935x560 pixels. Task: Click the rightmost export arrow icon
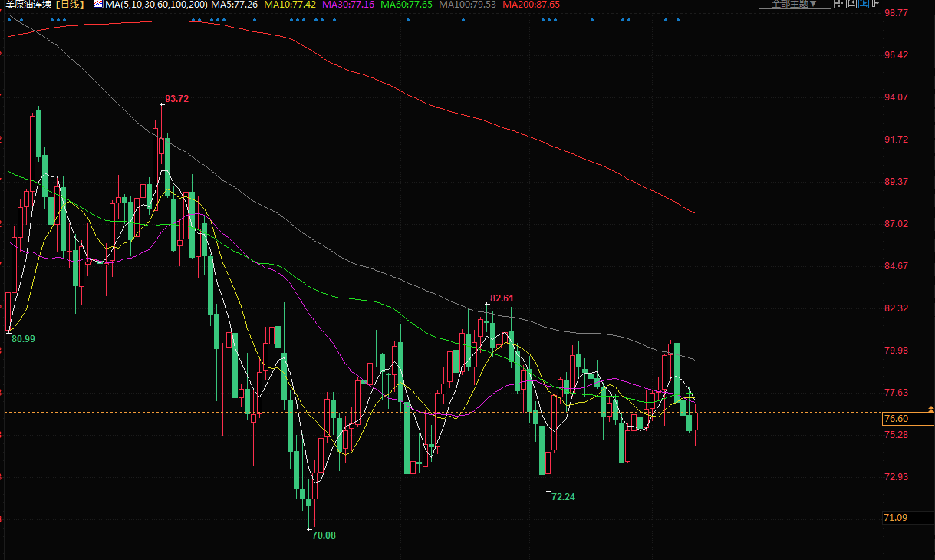pyautogui.click(x=875, y=4)
